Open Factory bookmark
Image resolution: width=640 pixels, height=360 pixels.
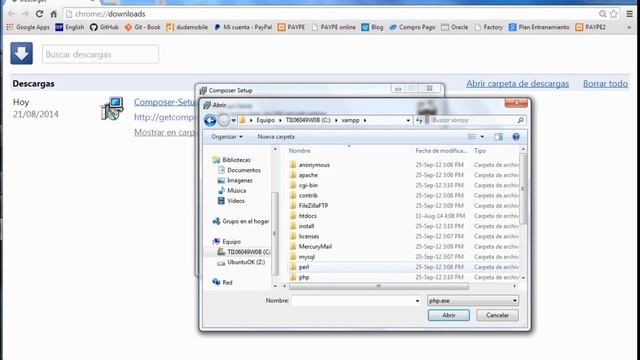pos(489,27)
